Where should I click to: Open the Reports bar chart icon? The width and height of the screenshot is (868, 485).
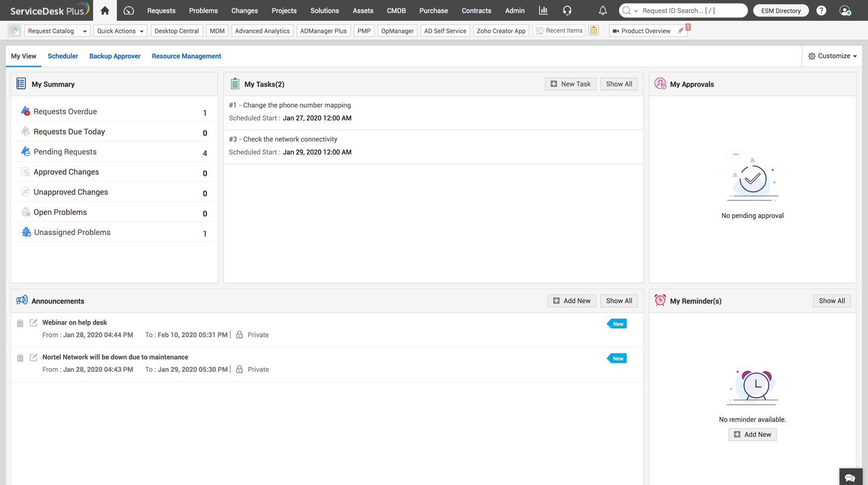(x=543, y=10)
